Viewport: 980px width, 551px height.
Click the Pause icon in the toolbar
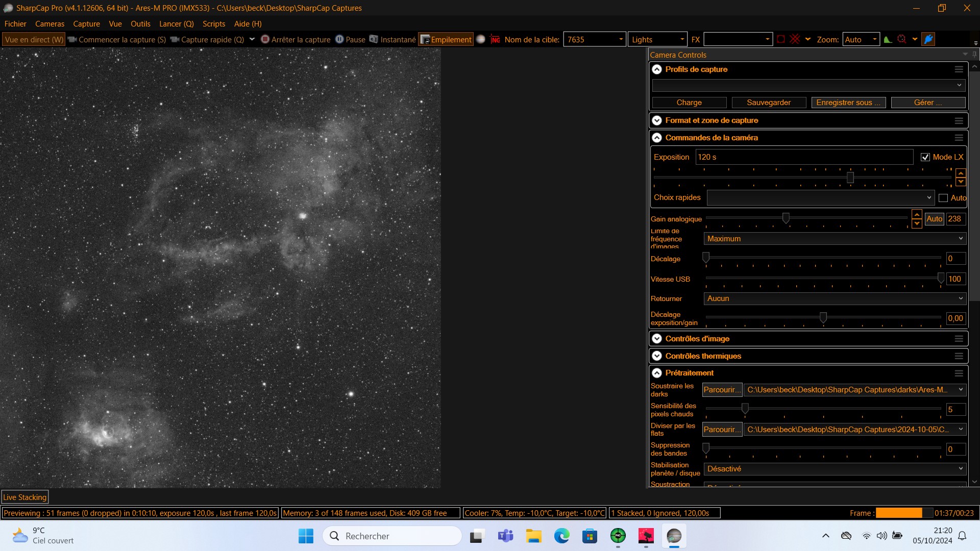[x=339, y=39]
